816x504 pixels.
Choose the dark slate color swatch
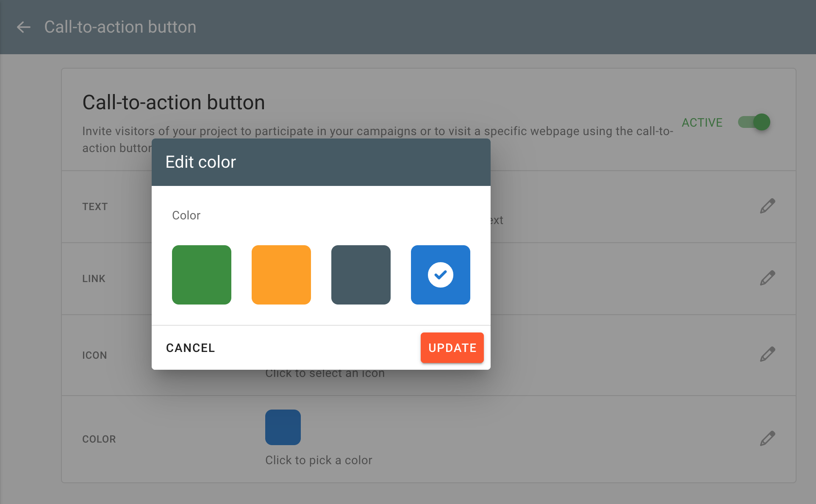click(x=361, y=275)
